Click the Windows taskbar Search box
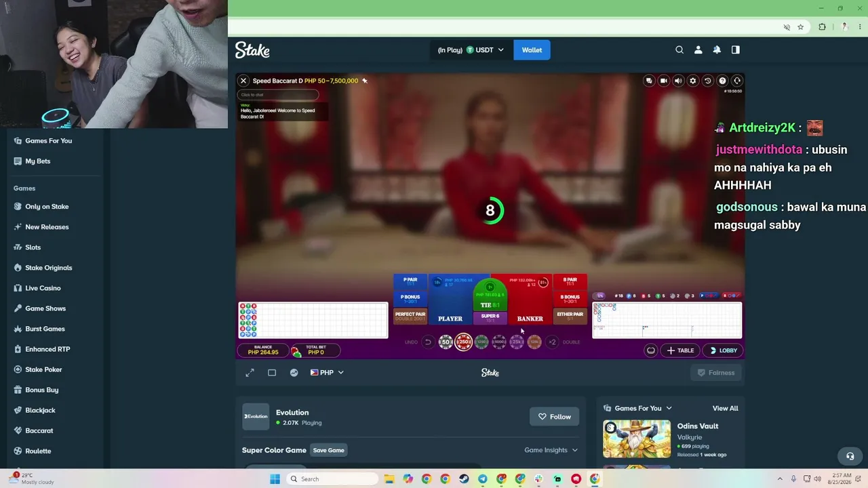 tap(332, 479)
